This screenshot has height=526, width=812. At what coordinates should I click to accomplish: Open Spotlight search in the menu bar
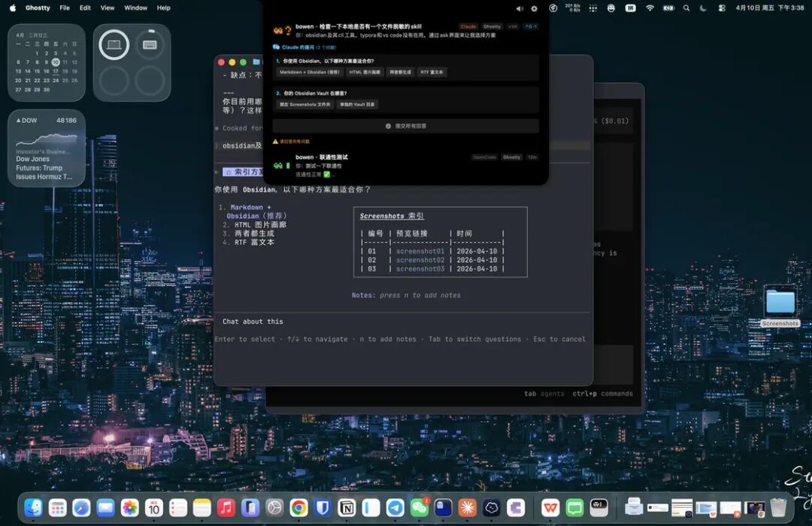(686, 8)
